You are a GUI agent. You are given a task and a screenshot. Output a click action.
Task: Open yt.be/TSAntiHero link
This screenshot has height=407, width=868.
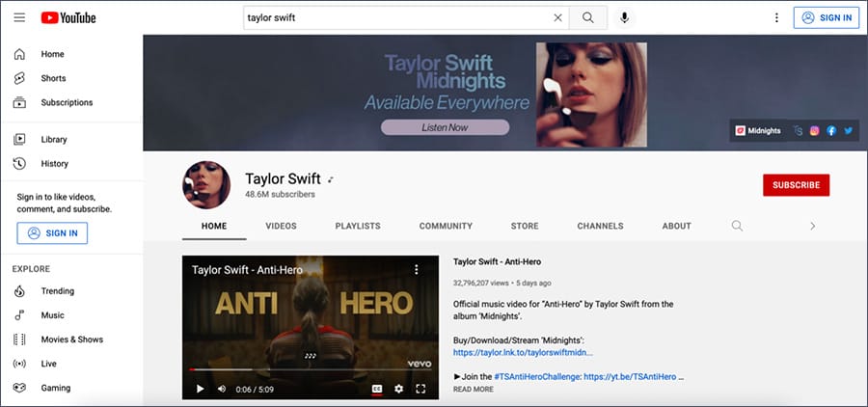[630, 376]
